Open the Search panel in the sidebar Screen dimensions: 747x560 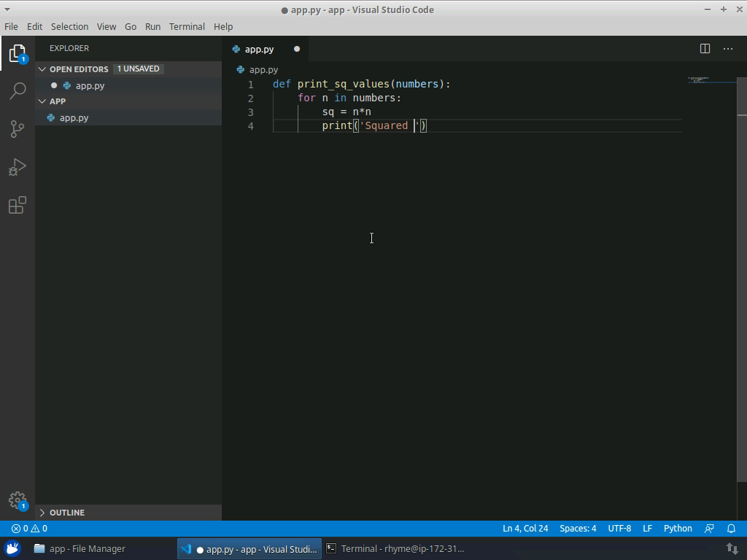click(x=17, y=91)
